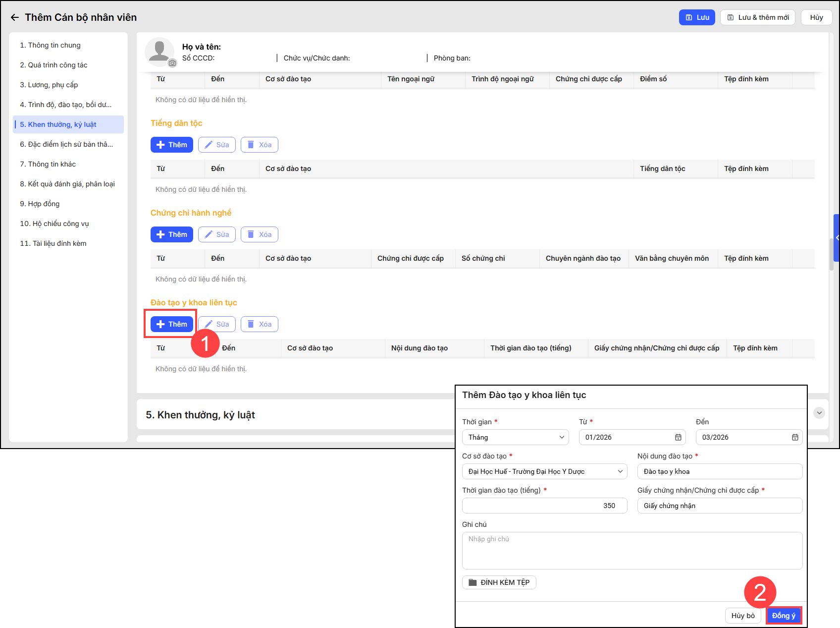This screenshot has height=628, width=840.
Task: Click ĐÍNH KÈM TỆP folder attach button
Action: tap(499, 582)
